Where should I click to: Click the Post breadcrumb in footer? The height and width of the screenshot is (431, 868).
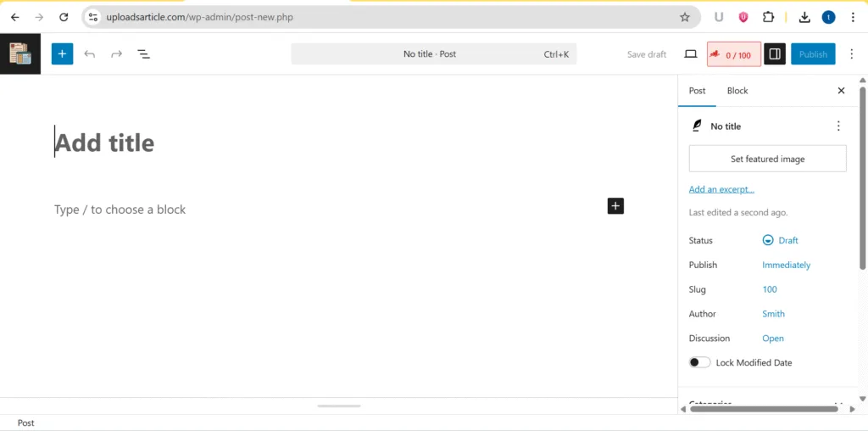click(25, 423)
